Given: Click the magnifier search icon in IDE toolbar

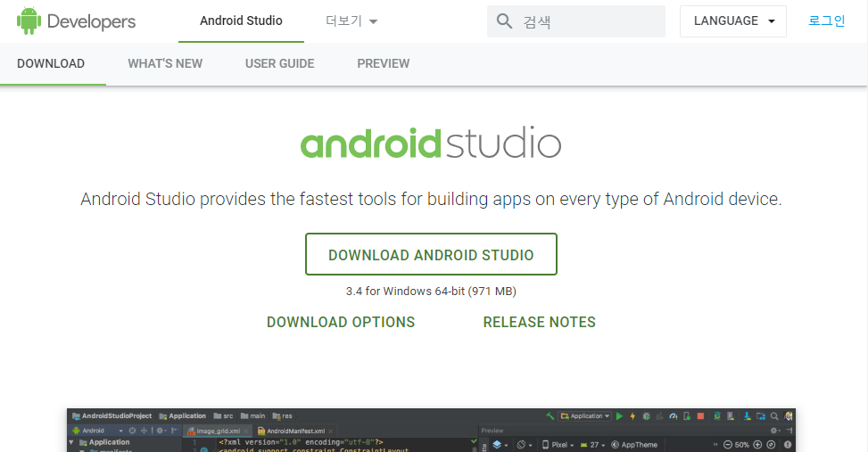Looking at the screenshot, I should pos(774,416).
